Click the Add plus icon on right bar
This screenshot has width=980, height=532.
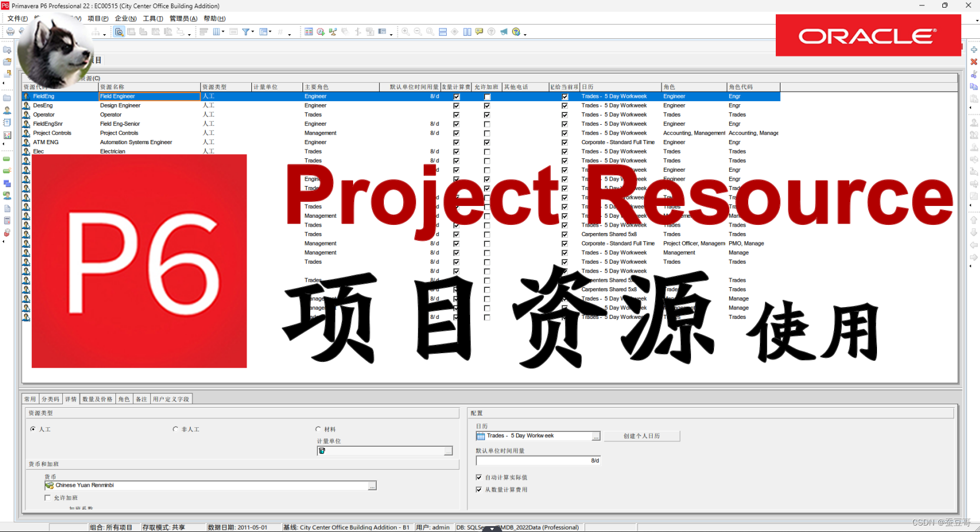pos(974,49)
